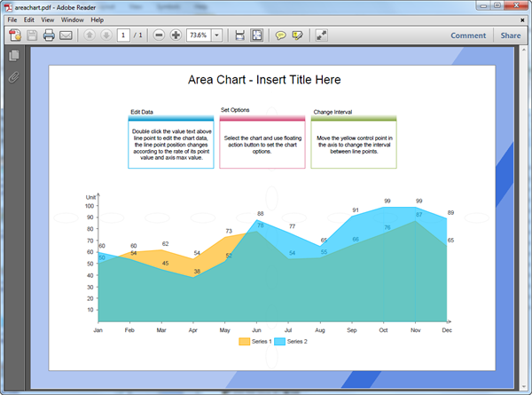Open the Share pane
Viewport: 532px width, 395px height.
click(x=510, y=36)
